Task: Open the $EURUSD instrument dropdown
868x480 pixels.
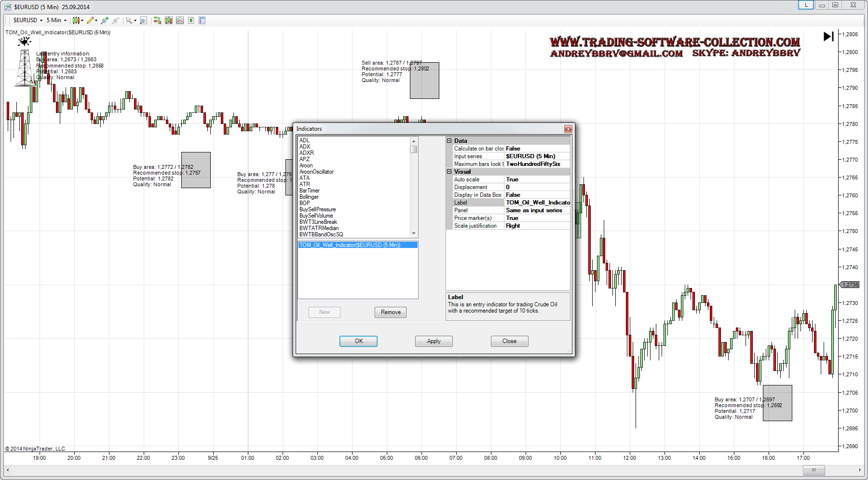Action: pyautogui.click(x=27, y=20)
